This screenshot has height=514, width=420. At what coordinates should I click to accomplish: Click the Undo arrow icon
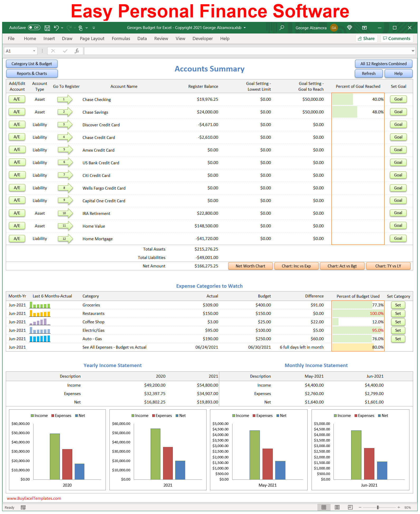tap(56, 28)
